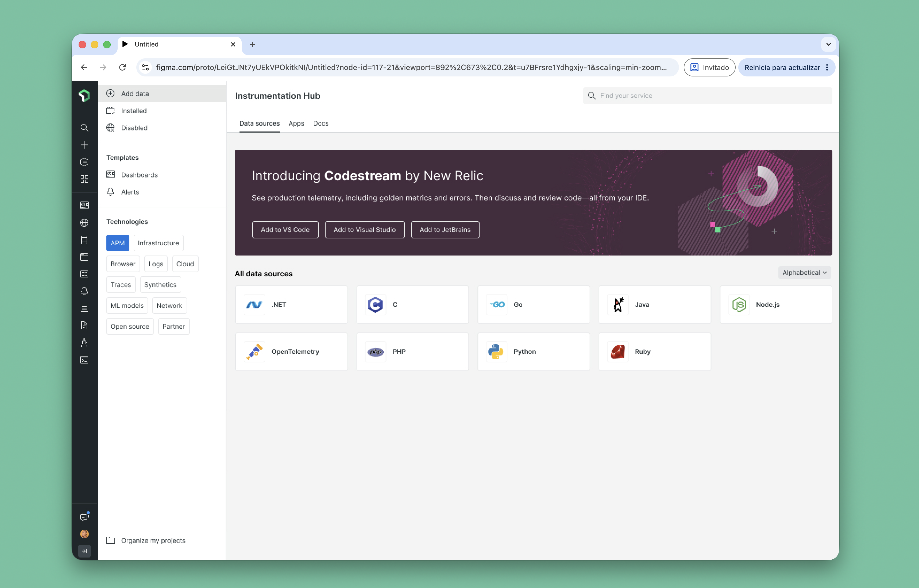Expand the browser tab list chevron

pos(828,44)
